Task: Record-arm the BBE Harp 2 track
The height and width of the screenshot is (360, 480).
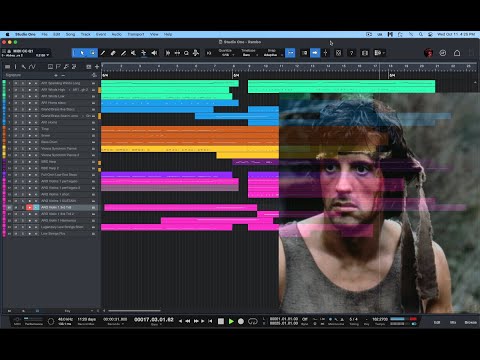Action: (29, 168)
